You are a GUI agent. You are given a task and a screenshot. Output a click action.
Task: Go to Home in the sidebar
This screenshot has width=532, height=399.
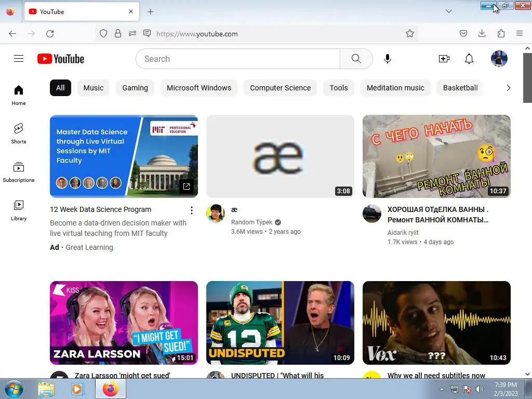tap(19, 96)
